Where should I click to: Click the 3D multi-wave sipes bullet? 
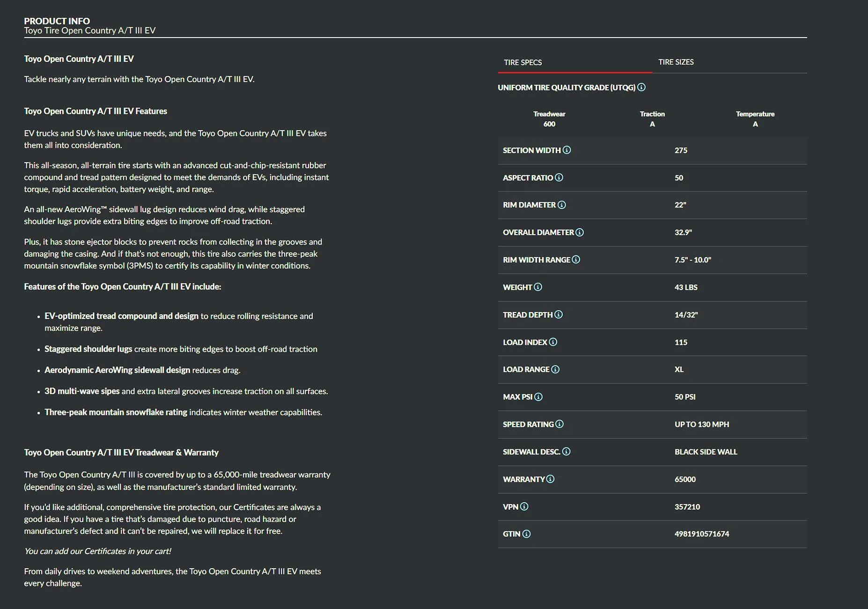point(186,391)
